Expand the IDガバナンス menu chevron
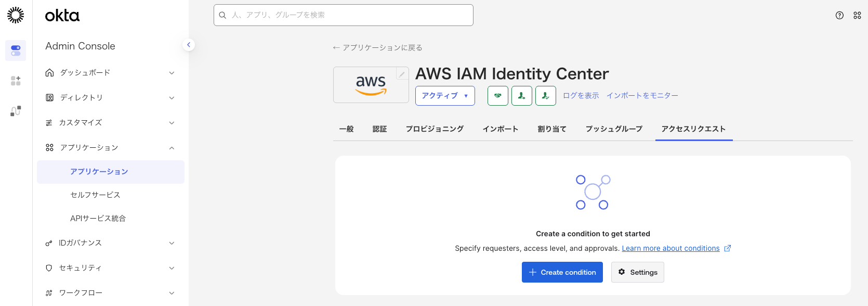 click(172, 243)
